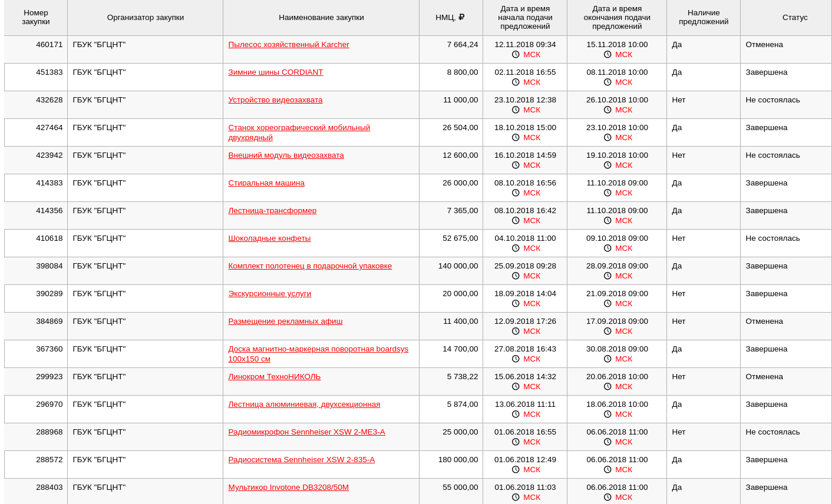Open the Шоколадные конфеты purchase link

click(269, 238)
